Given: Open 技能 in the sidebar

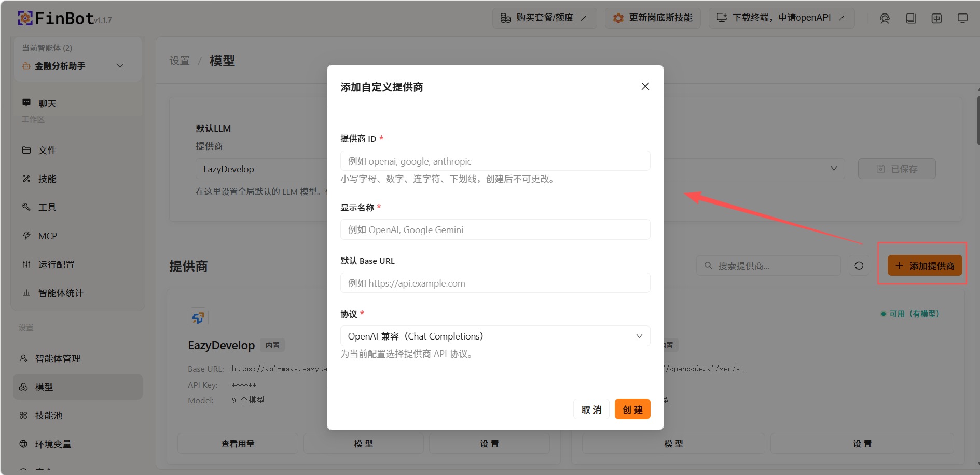Looking at the screenshot, I should coord(77,179).
